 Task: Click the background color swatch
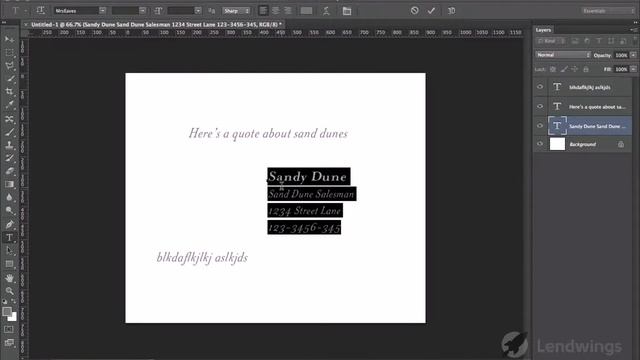tap(13, 317)
